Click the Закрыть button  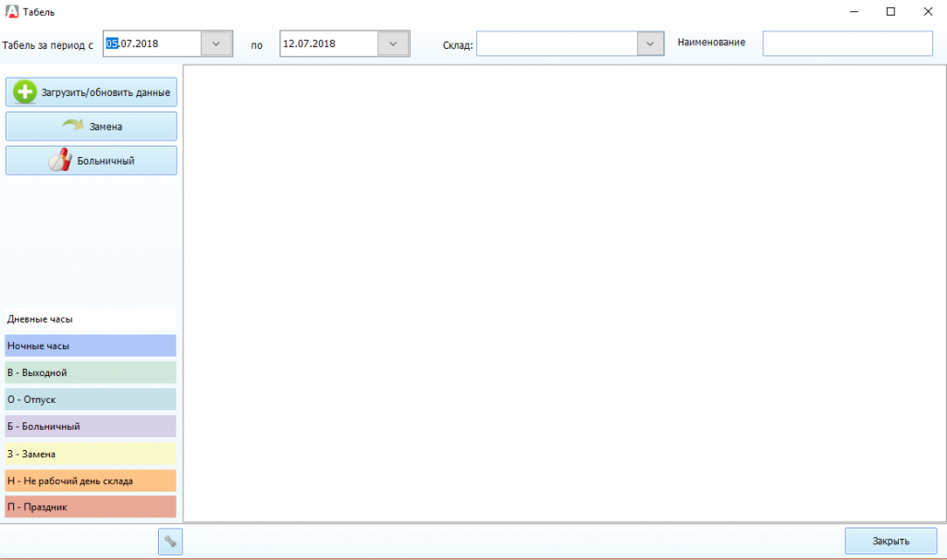(891, 542)
